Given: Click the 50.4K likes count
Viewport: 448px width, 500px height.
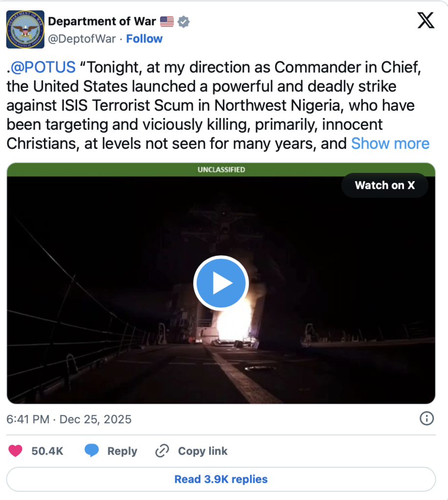Looking at the screenshot, I should 47,451.
